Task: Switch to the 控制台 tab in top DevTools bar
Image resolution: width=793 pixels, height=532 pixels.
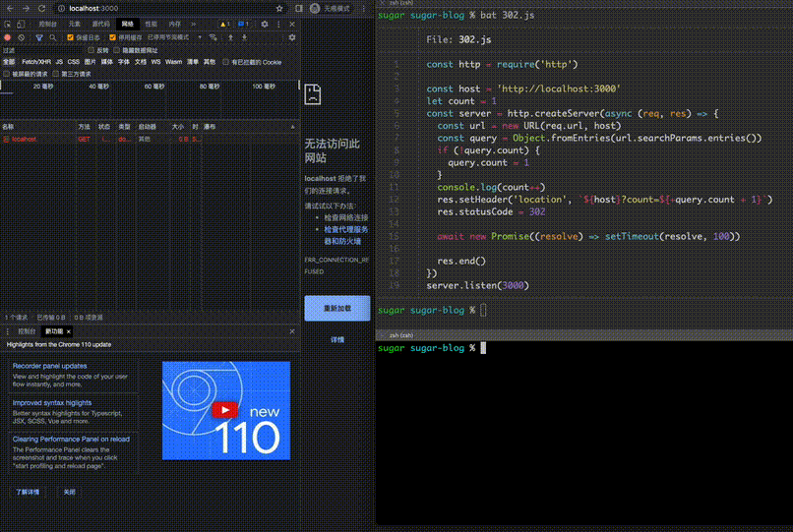Action: point(47,24)
